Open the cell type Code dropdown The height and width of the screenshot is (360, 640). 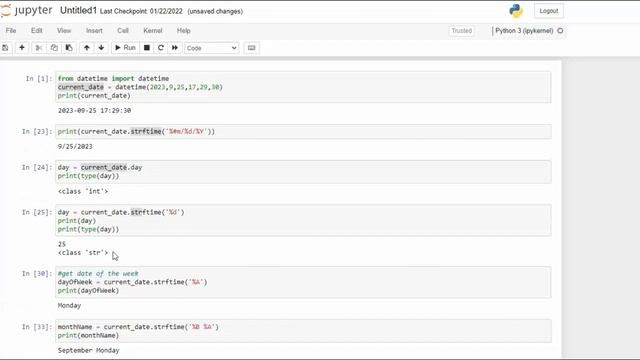[x=211, y=48]
